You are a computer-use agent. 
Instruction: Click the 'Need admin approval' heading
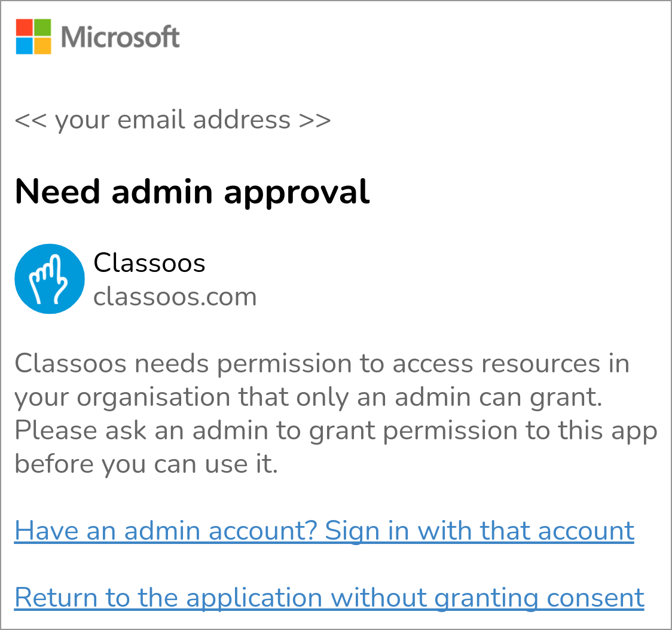(192, 192)
